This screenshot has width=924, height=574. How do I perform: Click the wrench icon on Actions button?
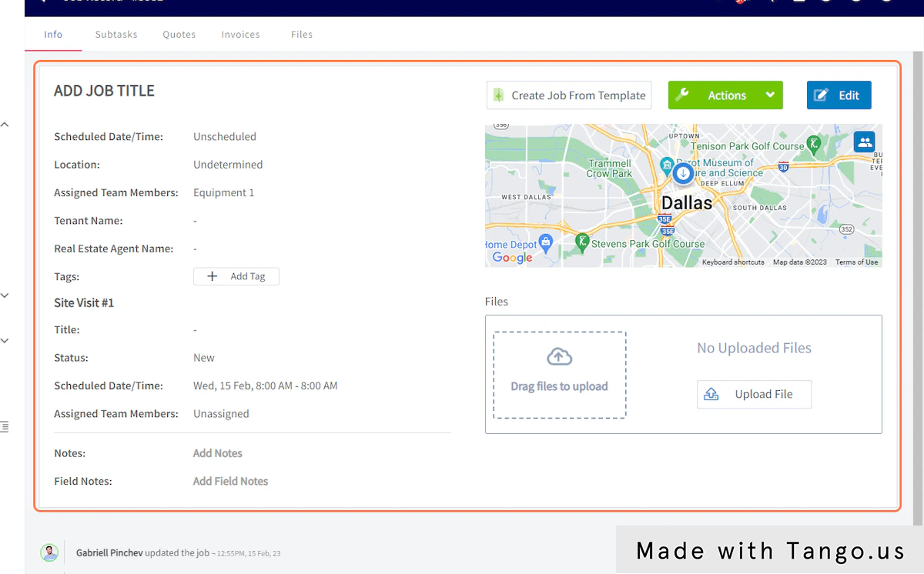click(681, 95)
